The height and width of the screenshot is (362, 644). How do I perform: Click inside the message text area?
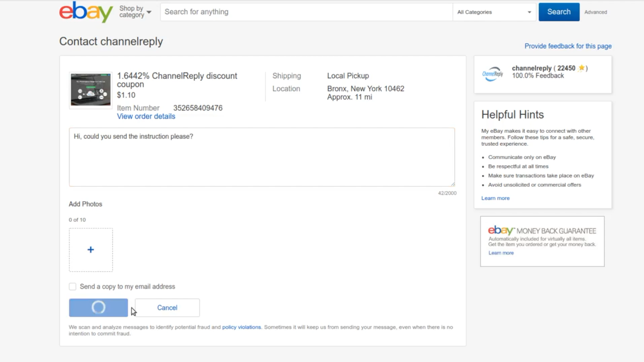tap(262, 157)
